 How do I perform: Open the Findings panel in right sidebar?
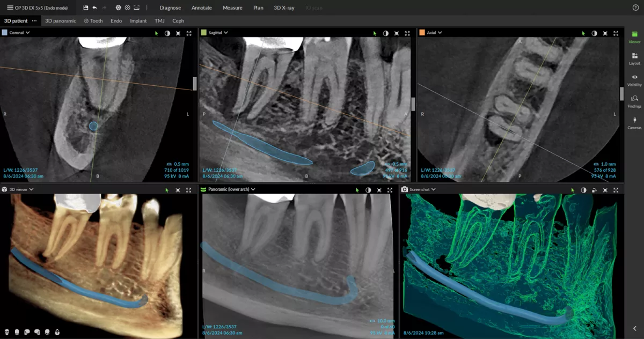point(634,101)
